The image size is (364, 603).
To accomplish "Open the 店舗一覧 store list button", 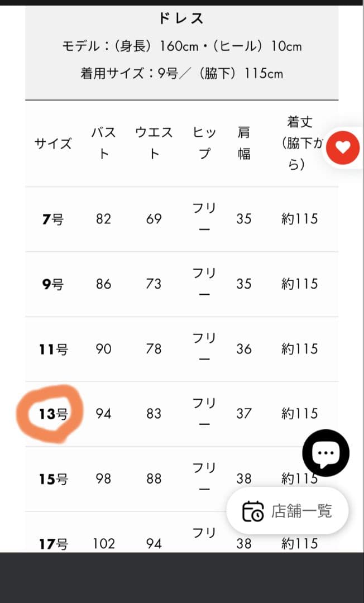I will click(288, 511).
